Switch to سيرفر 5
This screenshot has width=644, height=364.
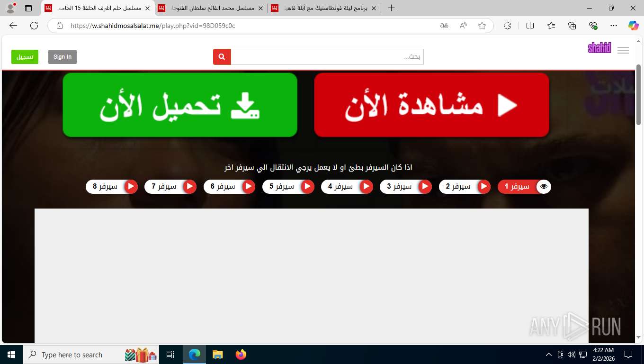point(288,187)
